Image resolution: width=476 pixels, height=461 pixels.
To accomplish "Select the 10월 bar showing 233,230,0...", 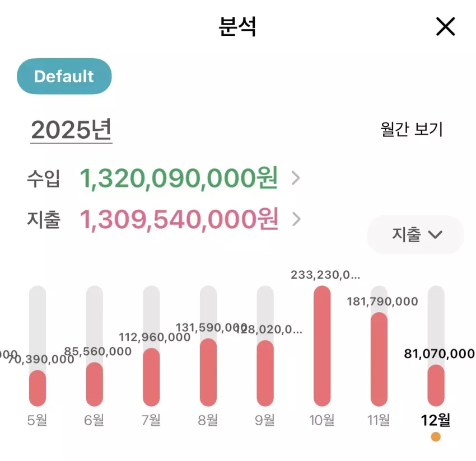I will click(322, 346).
